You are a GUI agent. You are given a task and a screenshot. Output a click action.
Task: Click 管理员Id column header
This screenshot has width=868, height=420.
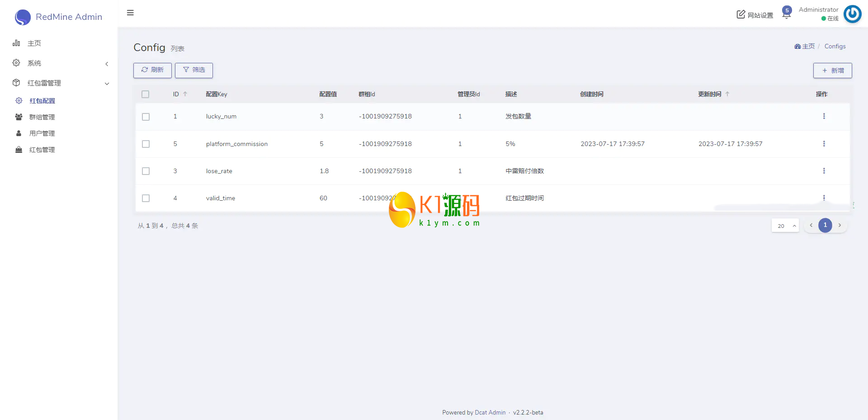tap(469, 94)
